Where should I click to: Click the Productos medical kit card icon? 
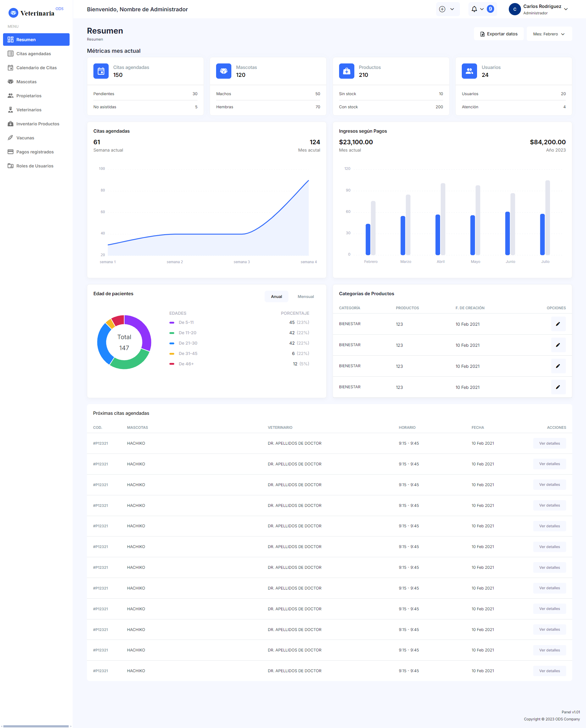coord(346,71)
